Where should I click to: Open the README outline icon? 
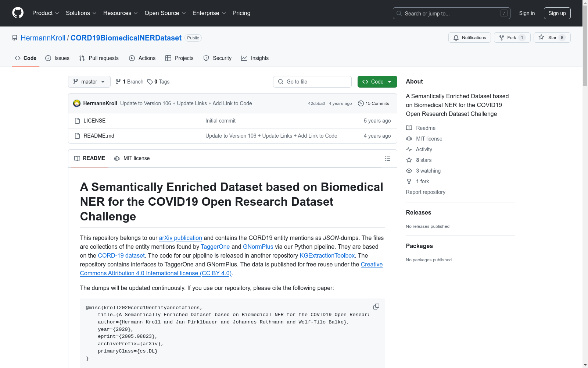click(388, 159)
